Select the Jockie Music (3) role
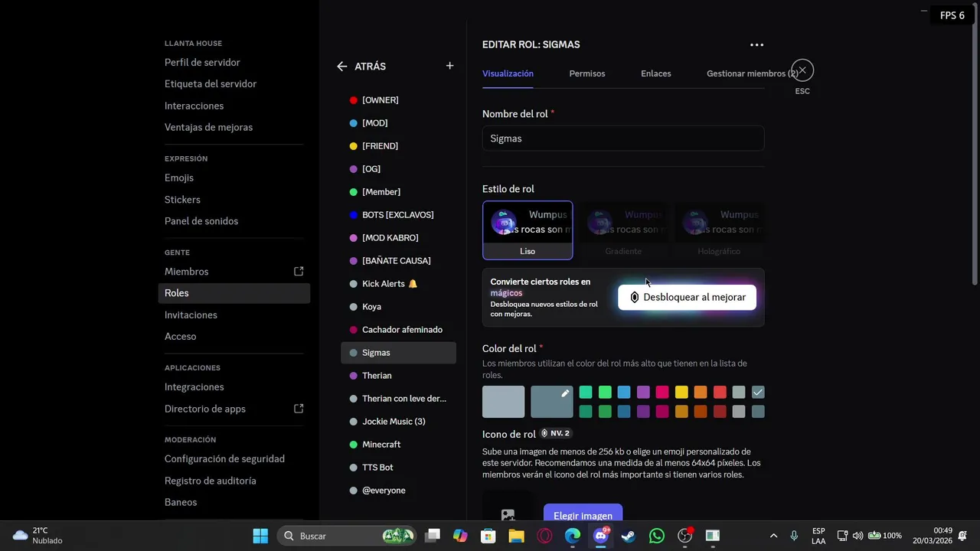 (398, 422)
